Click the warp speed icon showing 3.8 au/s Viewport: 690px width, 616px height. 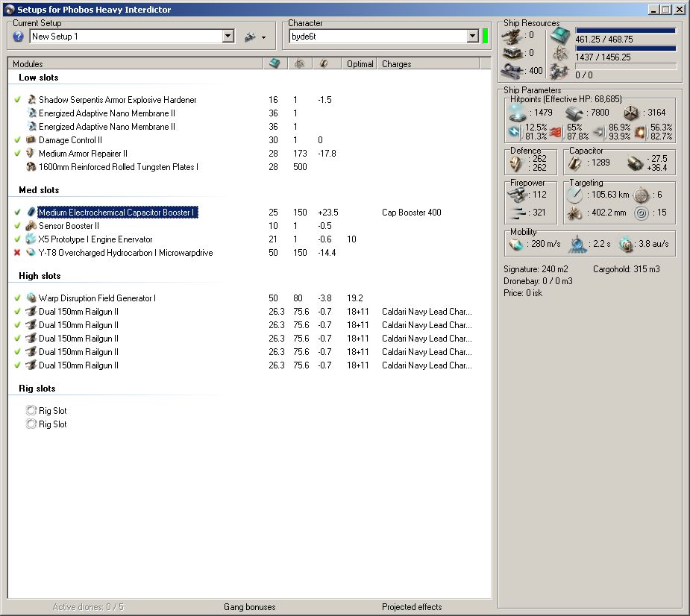pos(625,245)
